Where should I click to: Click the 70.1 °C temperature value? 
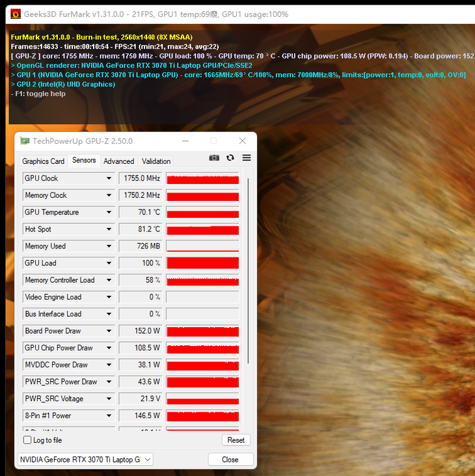[x=141, y=212]
